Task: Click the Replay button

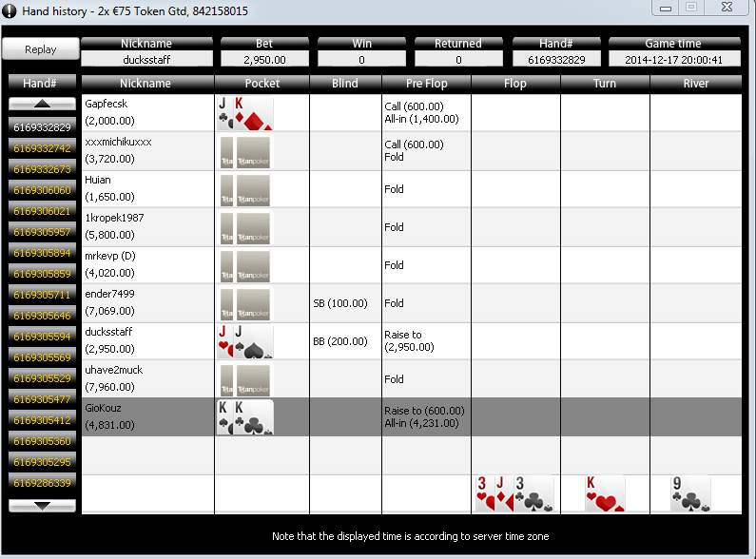Action: (41, 49)
